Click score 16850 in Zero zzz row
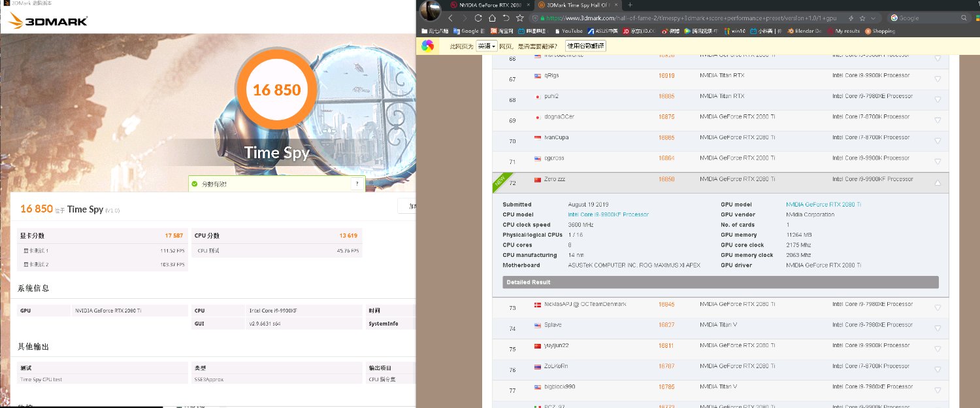980x408 pixels. click(666, 179)
